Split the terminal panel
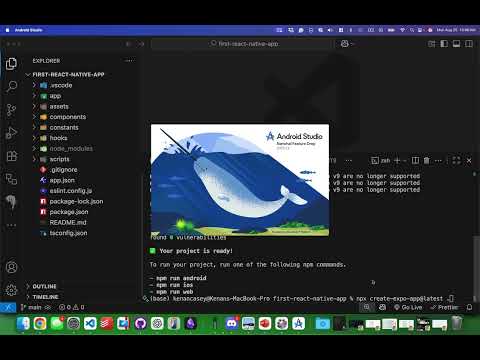This screenshot has height=360, width=480. tap(415, 161)
